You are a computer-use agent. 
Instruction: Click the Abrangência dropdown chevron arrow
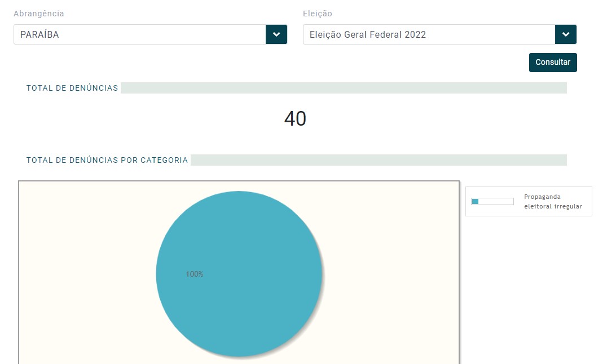click(x=276, y=34)
